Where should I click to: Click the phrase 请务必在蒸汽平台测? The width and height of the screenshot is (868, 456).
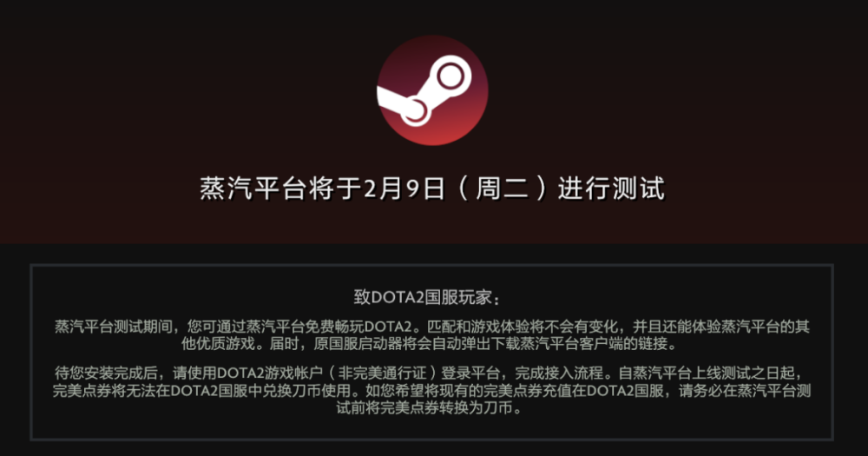[x=745, y=391]
